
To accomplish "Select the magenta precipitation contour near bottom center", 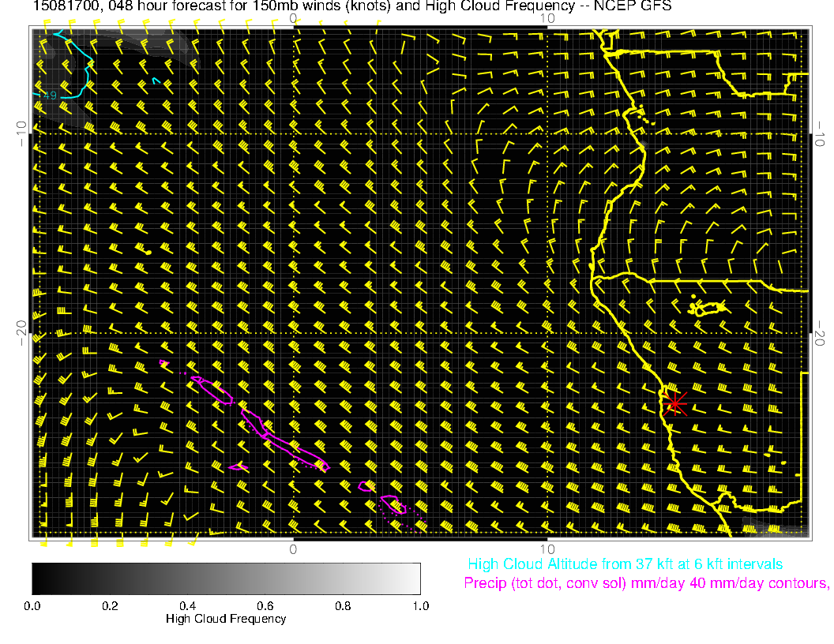I will pos(393,504).
